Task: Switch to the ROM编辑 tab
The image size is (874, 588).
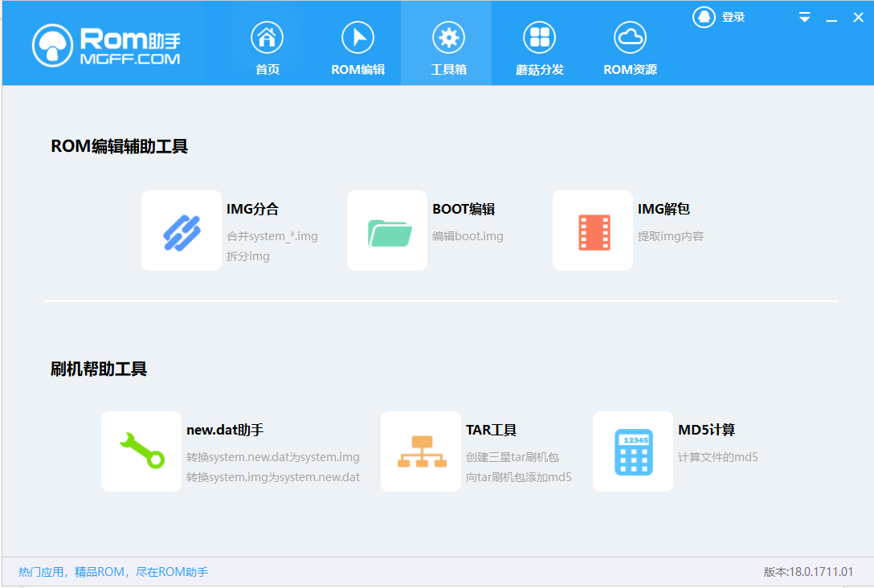Action: pos(358,47)
